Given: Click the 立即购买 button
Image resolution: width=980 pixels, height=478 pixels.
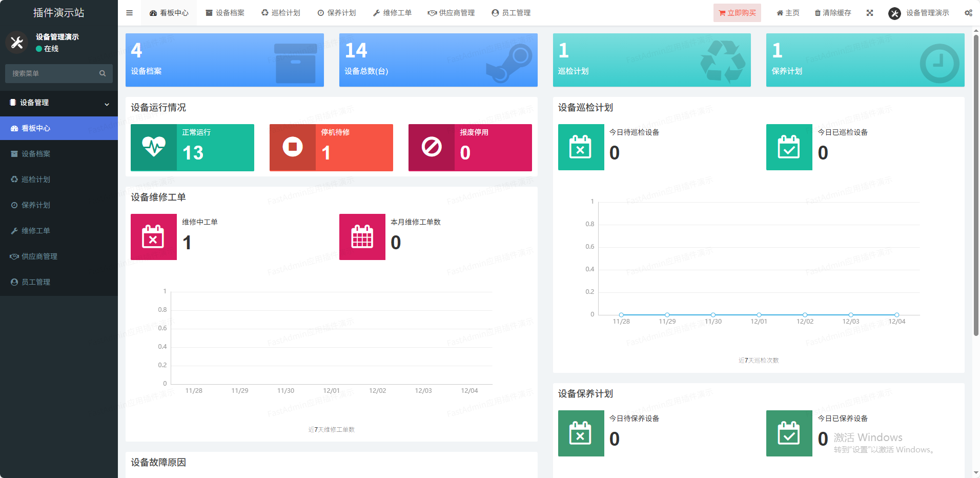Looking at the screenshot, I should (x=737, y=13).
